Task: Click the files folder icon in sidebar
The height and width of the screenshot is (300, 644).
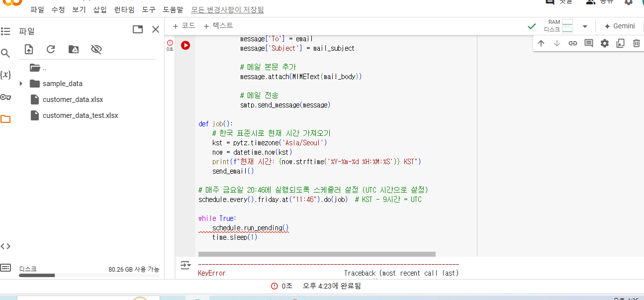Action: click(x=5, y=119)
